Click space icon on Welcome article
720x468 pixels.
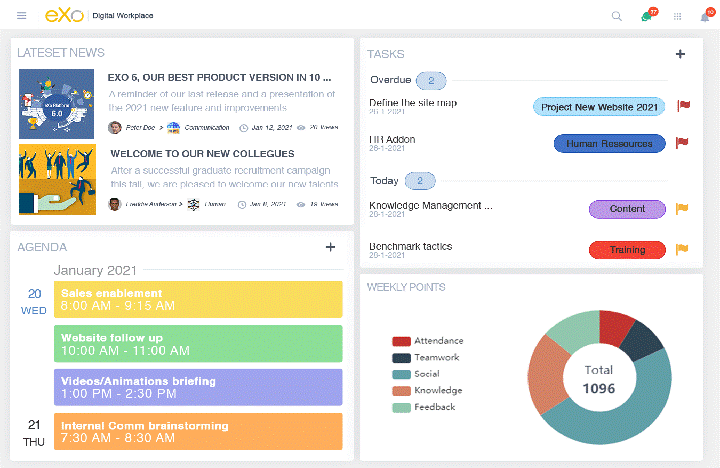click(x=193, y=204)
